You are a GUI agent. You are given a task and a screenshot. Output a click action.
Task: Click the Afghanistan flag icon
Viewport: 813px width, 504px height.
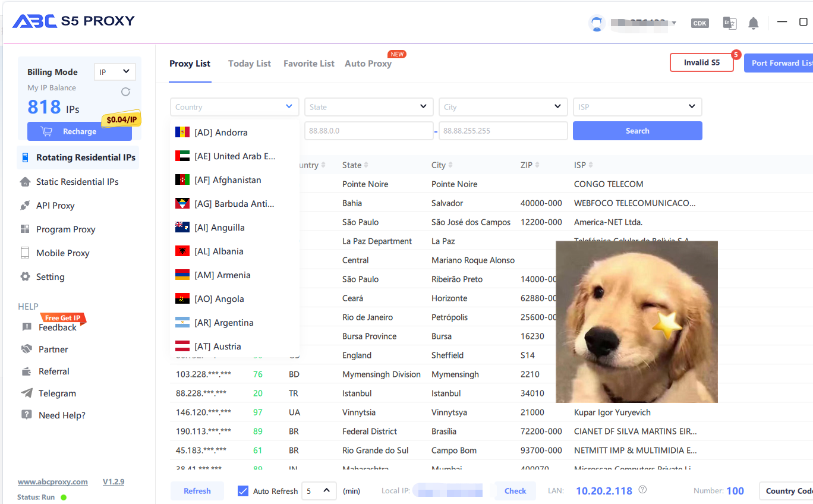(182, 179)
